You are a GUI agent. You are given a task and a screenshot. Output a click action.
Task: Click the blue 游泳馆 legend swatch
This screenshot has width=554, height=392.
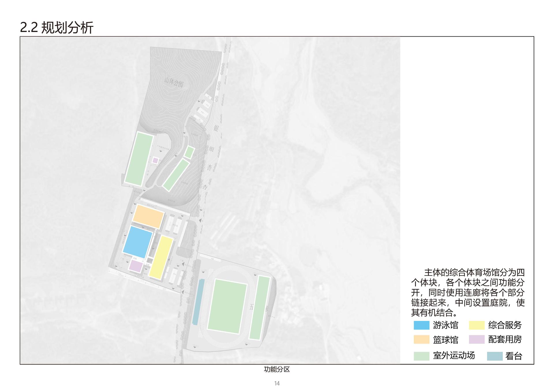click(x=421, y=325)
